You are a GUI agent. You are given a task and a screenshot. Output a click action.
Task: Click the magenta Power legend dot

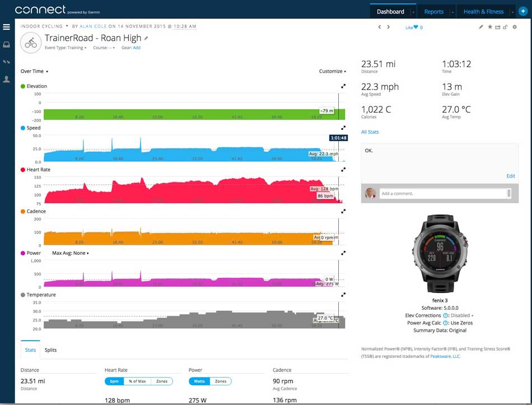pyautogui.click(x=23, y=253)
